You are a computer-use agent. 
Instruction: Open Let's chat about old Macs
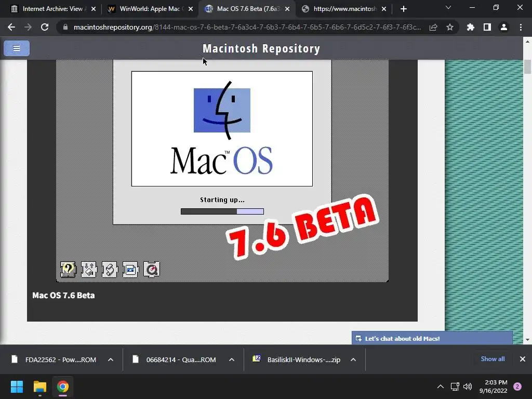[432, 338]
